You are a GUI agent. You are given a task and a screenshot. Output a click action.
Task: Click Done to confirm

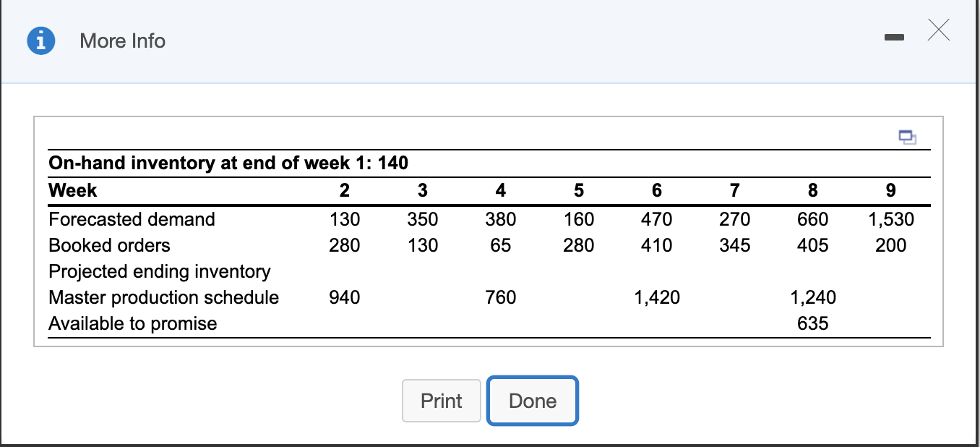(533, 401)
